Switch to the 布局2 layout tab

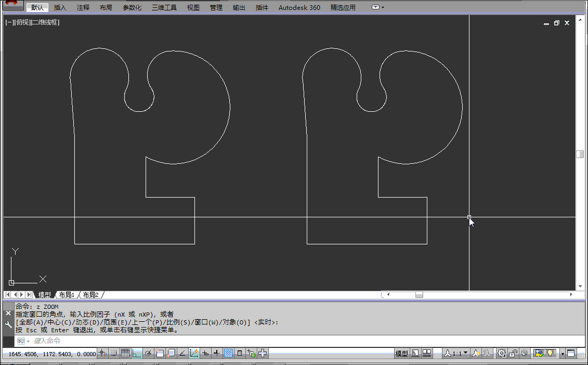coord(90,295)
